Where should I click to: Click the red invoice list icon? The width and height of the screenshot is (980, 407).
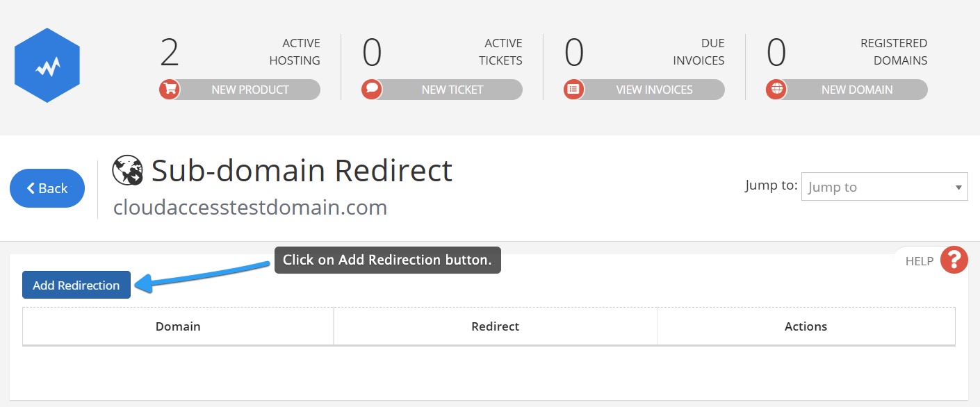point(573,90)
